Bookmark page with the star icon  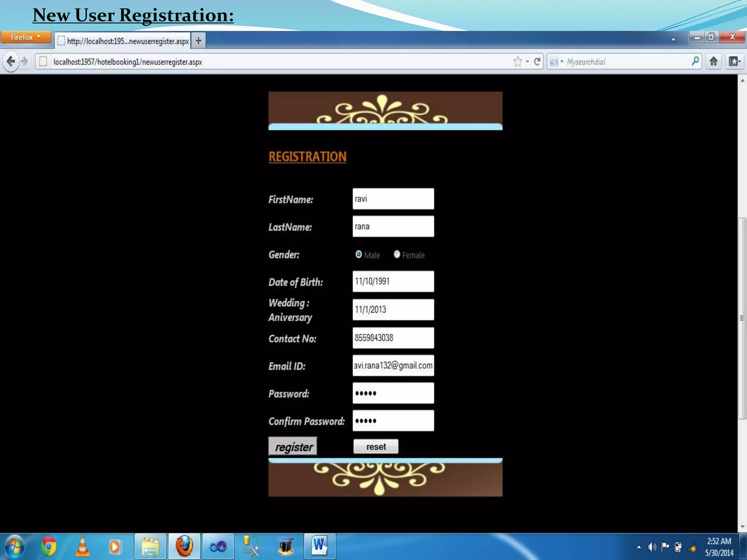click(518, 62)
